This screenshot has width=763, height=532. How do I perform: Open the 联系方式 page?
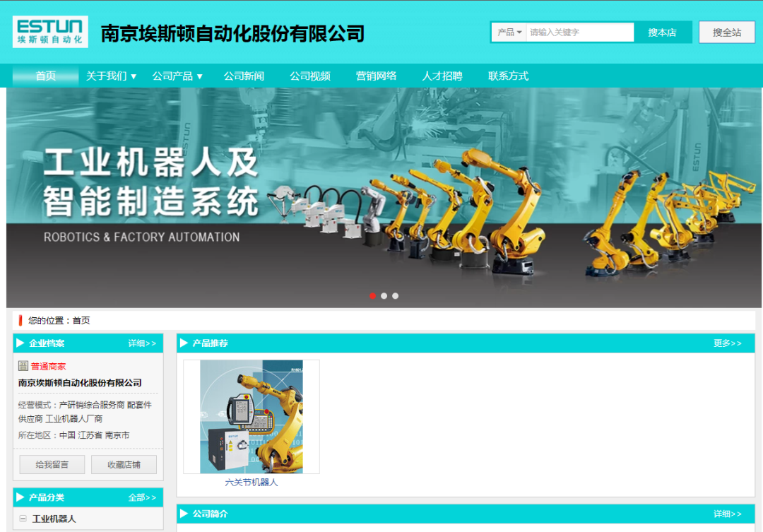(508, 76)
